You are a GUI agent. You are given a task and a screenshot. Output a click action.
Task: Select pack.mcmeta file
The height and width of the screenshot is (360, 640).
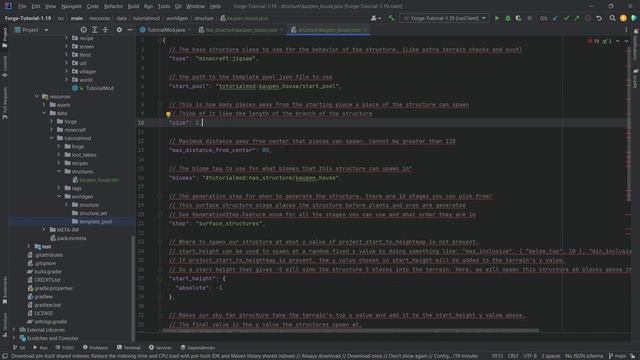71,238
